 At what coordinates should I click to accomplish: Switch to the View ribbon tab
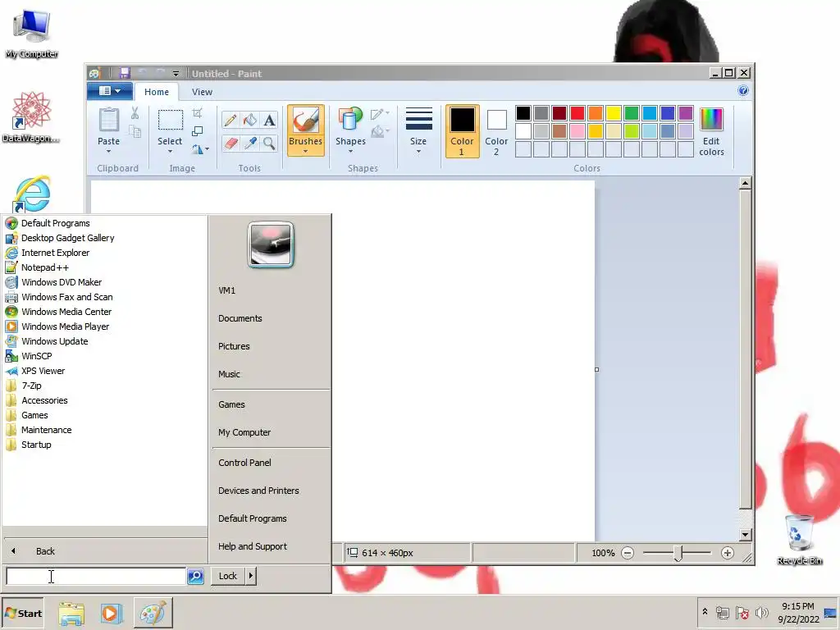point(202,92)
